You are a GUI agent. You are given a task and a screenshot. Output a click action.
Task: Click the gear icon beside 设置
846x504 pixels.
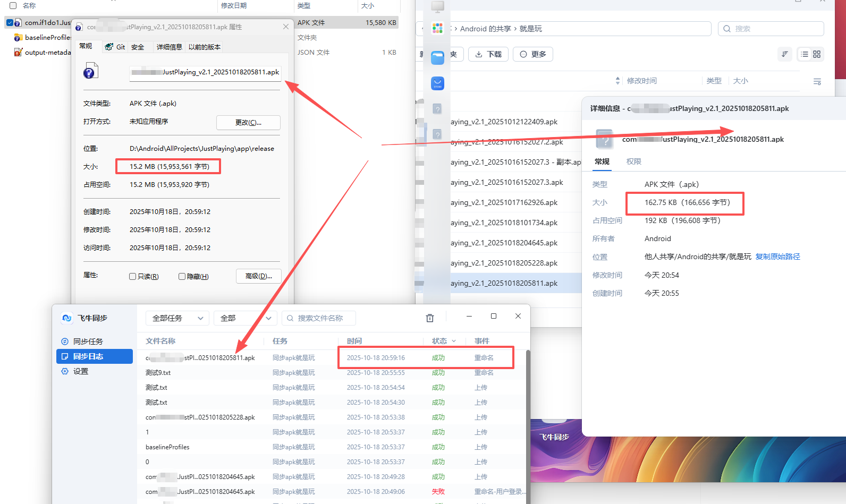pyautogui.click(x=65, y=371)
